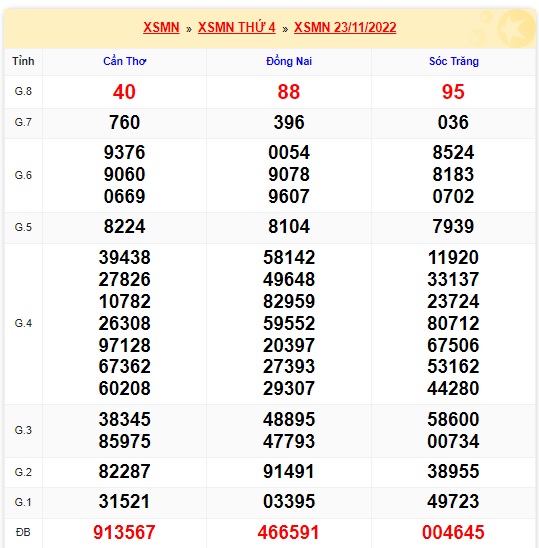
Task: Open the XSMN 23/11/2022 link
Action: 345,28
